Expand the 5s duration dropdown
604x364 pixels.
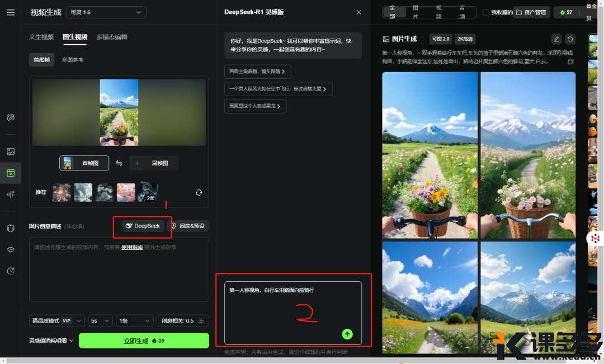click(x=100, y=321)
